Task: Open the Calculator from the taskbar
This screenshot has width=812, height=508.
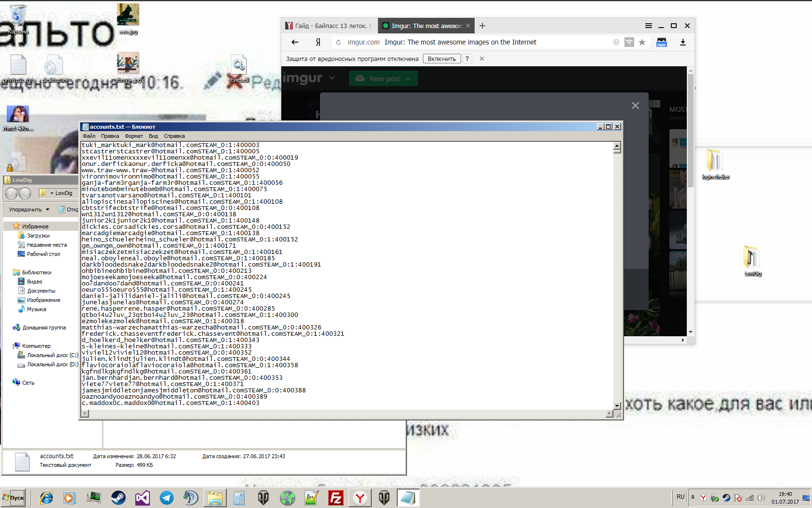Action: pyautogui.click(x=239, y=498)
